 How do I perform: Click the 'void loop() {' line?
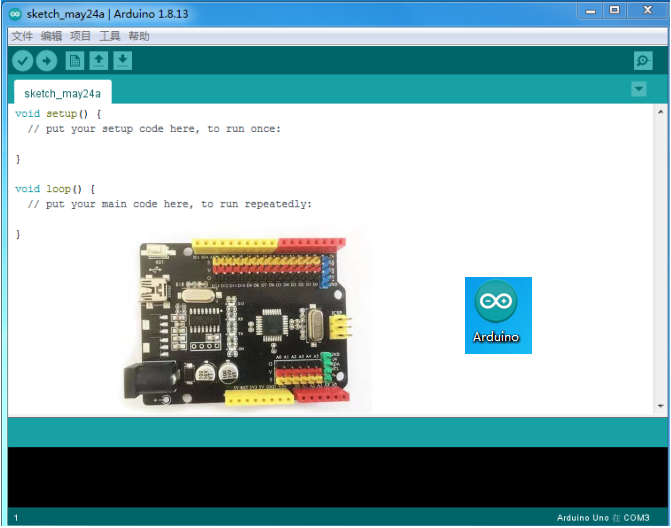[x=55, y=189]
